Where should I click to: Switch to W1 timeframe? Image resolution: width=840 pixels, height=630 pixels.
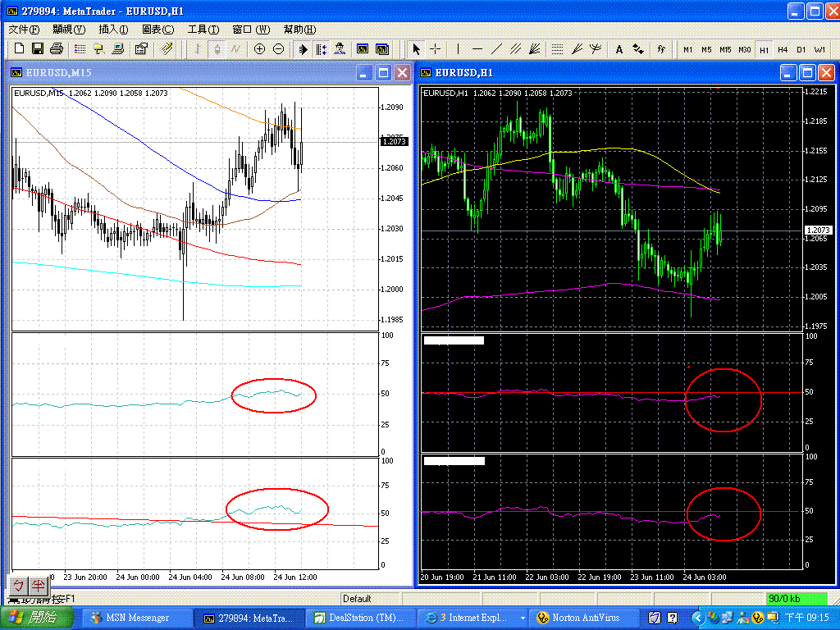coord(820,49)
